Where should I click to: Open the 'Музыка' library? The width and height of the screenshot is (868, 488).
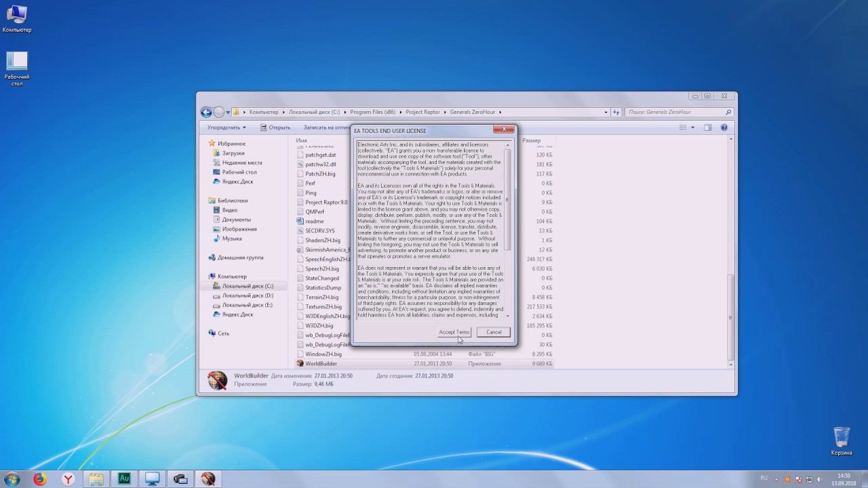click(x=232, y=239)
